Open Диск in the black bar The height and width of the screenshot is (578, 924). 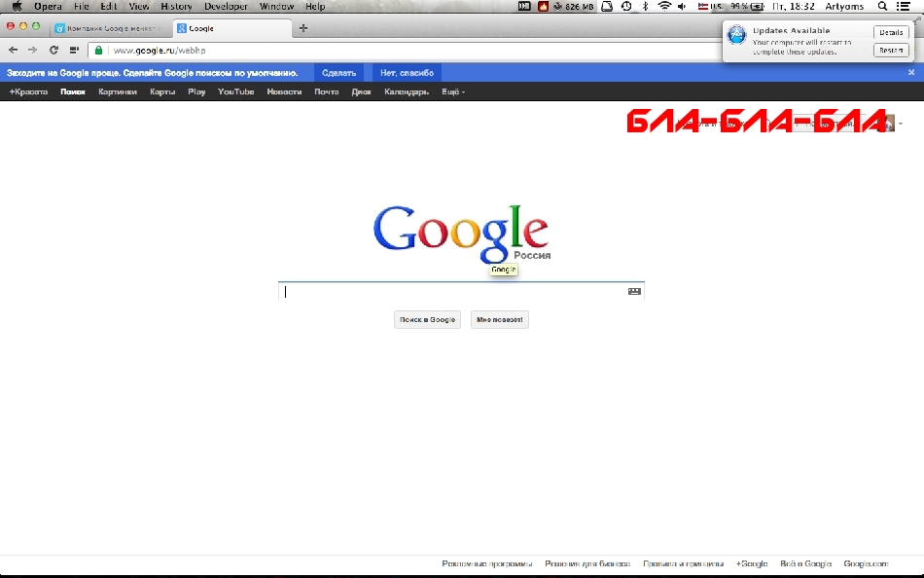[x=361, y=91]
